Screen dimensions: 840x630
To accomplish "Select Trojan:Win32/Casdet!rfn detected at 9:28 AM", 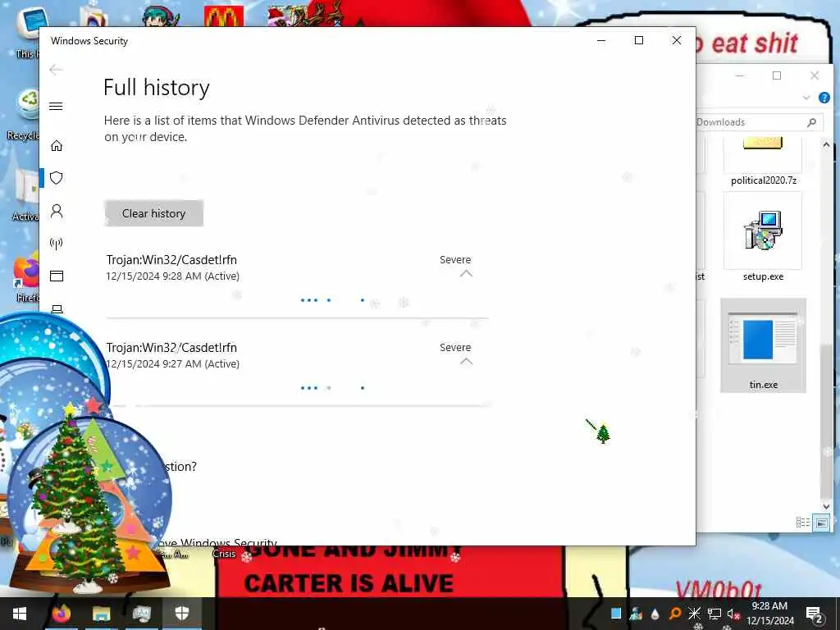I will 171,260.
